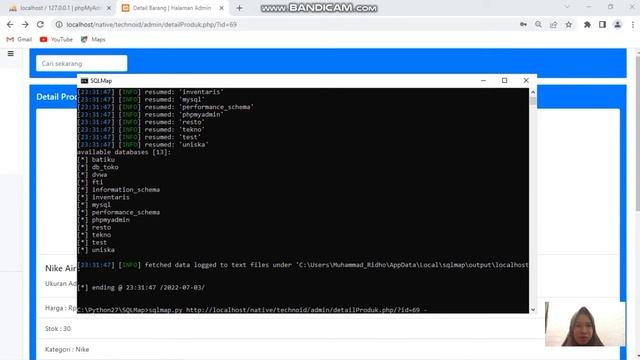This screenshot has width=640, height=360.
Task: Open Chrome three-dot menu
Action: coord(633,24)
